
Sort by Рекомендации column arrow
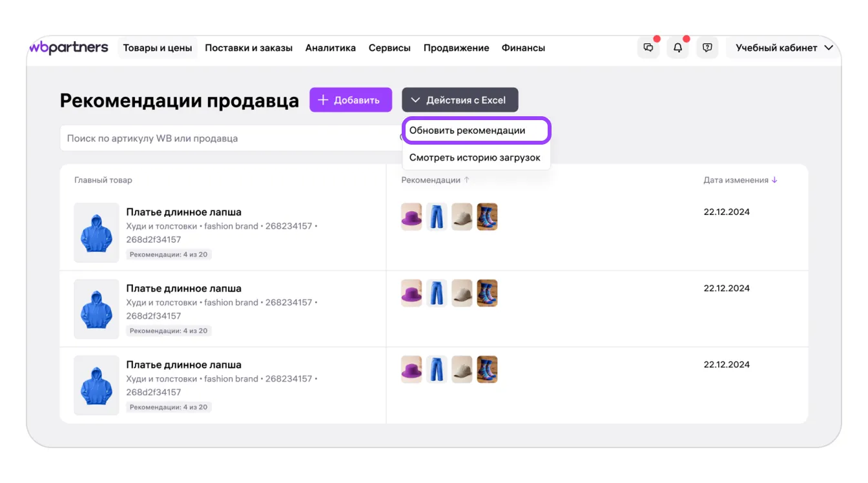tap(467, 180)
